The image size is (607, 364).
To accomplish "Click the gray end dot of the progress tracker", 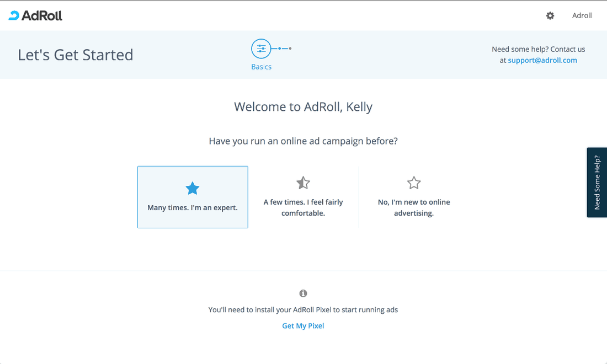I will (290, 49).
